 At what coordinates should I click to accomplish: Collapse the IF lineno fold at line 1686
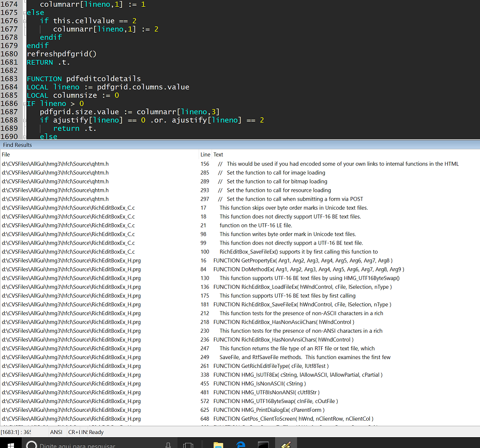click(x=24, y=103)
